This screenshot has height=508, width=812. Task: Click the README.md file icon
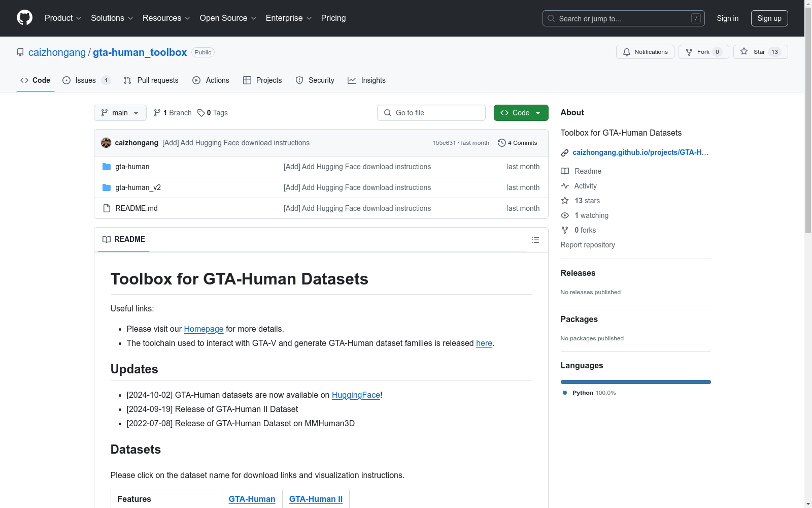pyautogui.click(x=107, y=208)
